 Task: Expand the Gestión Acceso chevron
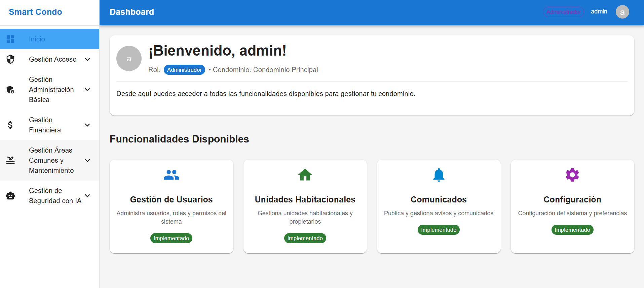pos(87,59)
